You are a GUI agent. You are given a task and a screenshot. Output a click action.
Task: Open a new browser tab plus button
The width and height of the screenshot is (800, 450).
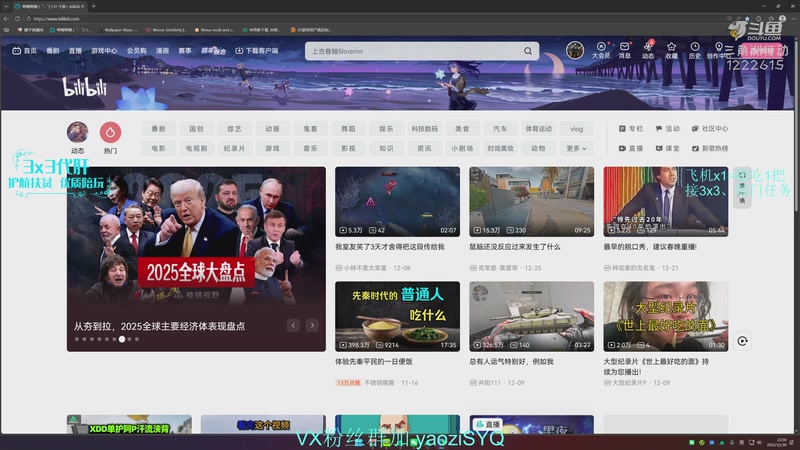(x=93, y=6)
